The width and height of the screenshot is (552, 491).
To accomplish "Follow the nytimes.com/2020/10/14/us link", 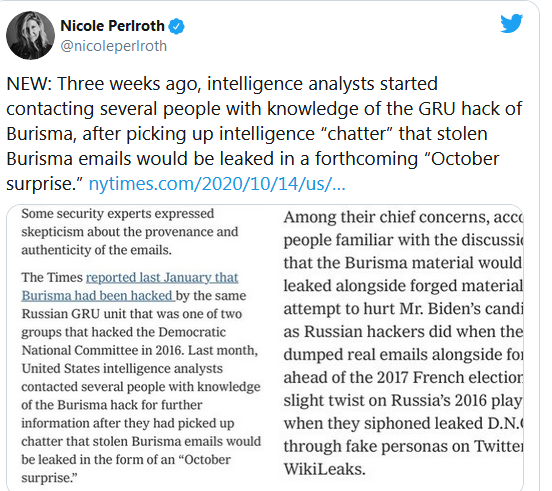I will tap(217, 184).
